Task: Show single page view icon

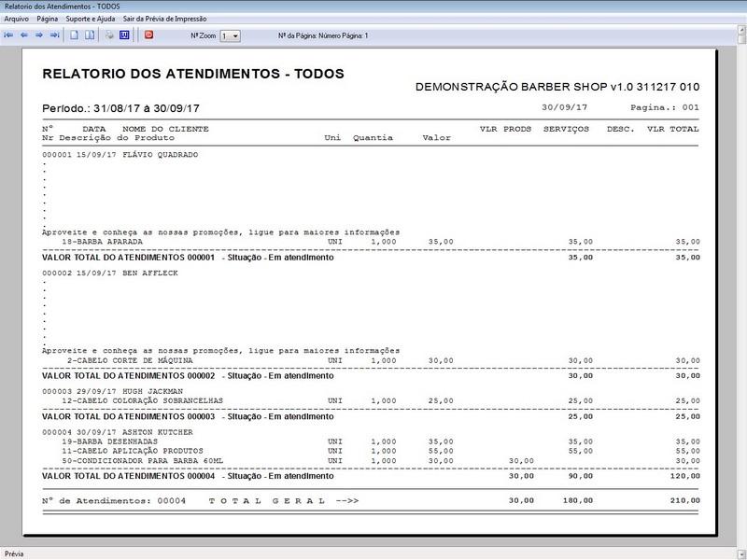Action: pos(75,35)
